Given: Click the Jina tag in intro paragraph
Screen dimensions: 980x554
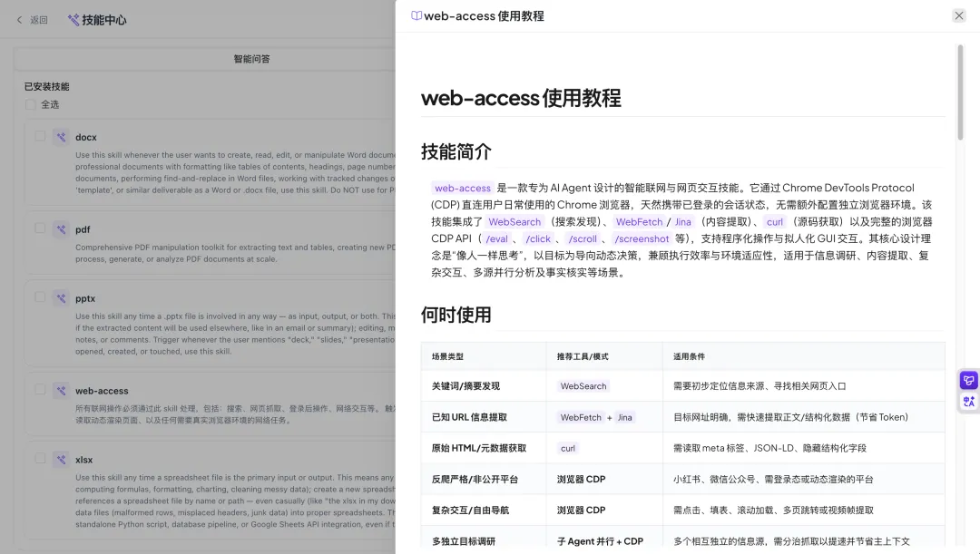Looking at the screenshot, I should (683, 222).
